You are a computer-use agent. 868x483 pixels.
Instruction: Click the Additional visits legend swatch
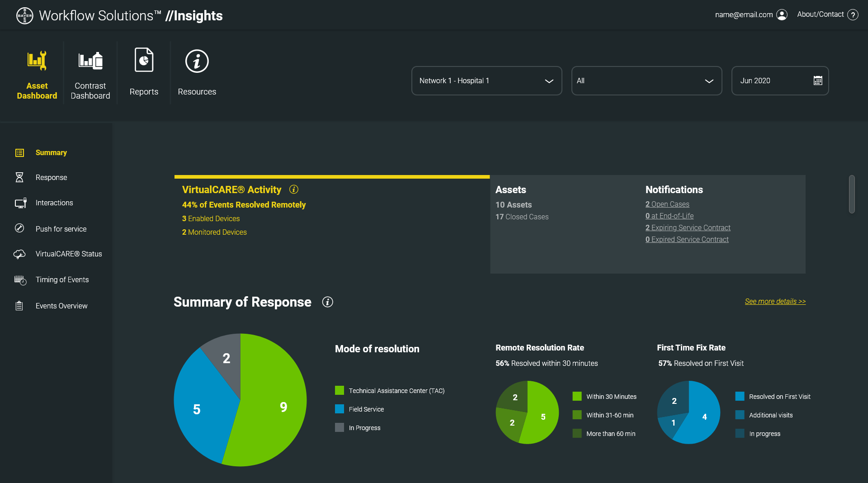click(740, 415)
